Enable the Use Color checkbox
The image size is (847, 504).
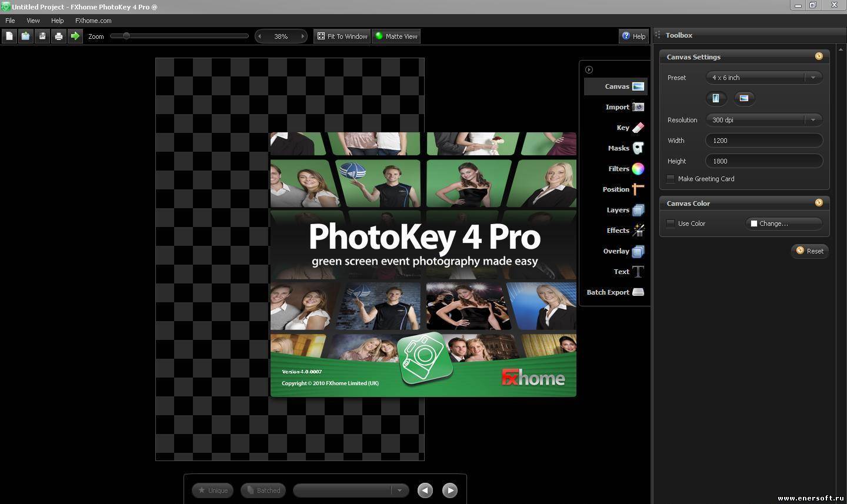click(671, 223)
